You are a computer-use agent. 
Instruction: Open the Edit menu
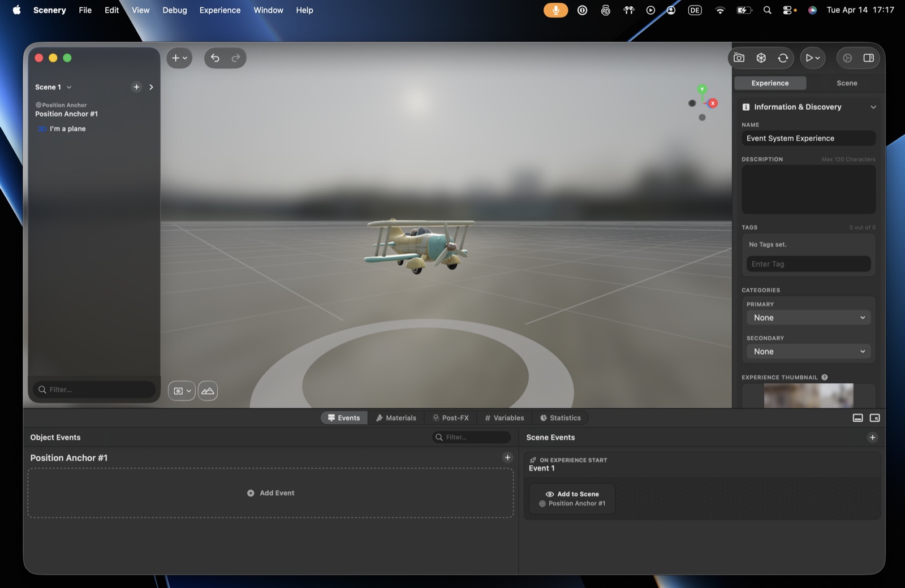(x=111, y=10)
